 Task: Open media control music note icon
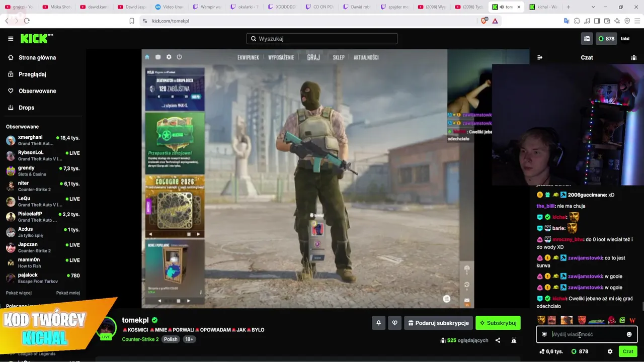point(587,21)
